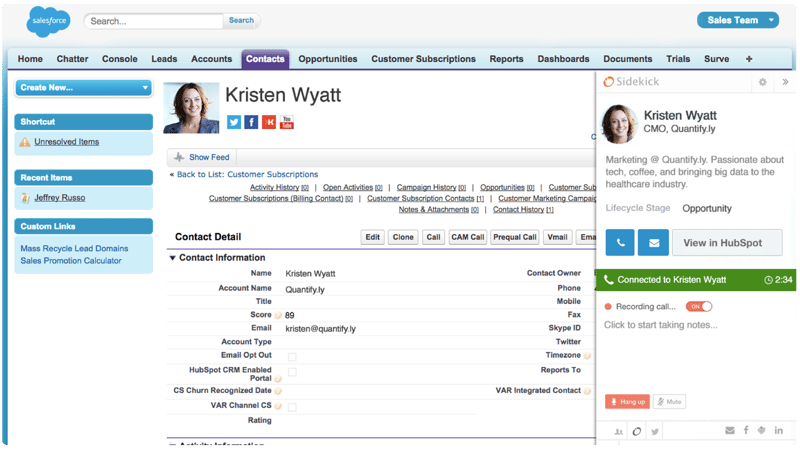Viewport: 800px width, 451px height.
Task: Focus the Salesforce search field
Action: point(154,21)
